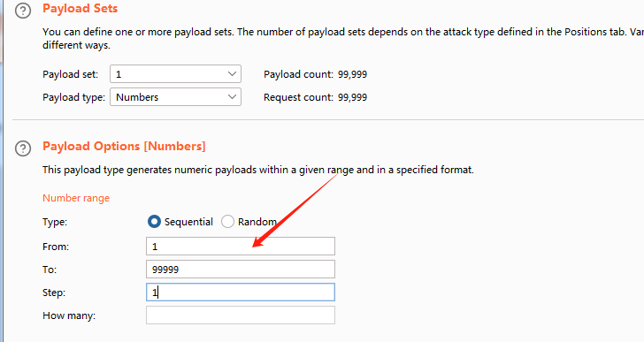Focus the From input field
Image resolution: width=644 pixels, height=342 pixels.
coord(241,246)
